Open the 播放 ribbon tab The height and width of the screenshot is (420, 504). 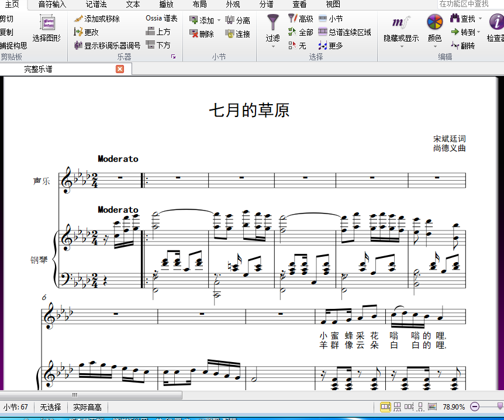click(x=166, y=4)
